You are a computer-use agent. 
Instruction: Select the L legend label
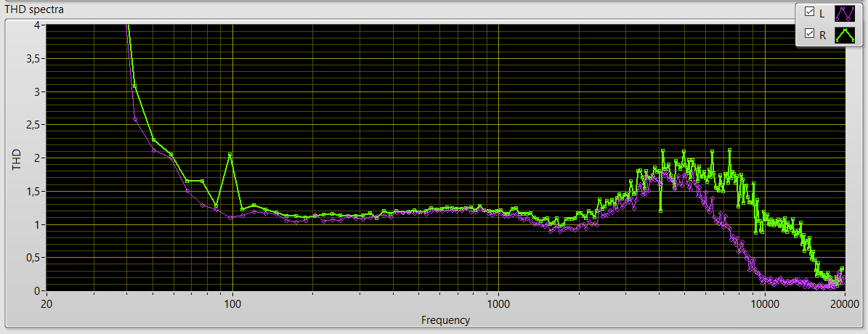coord(822,12)
